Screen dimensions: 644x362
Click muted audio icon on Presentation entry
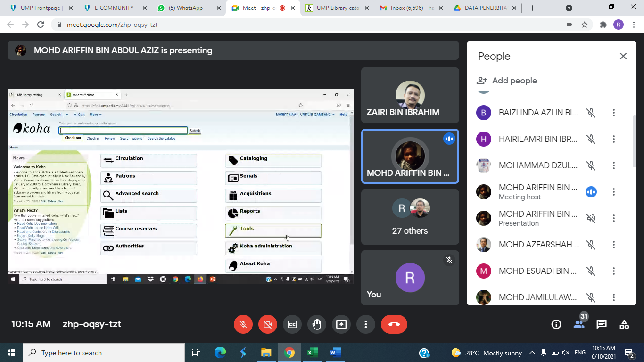(591, 218)
